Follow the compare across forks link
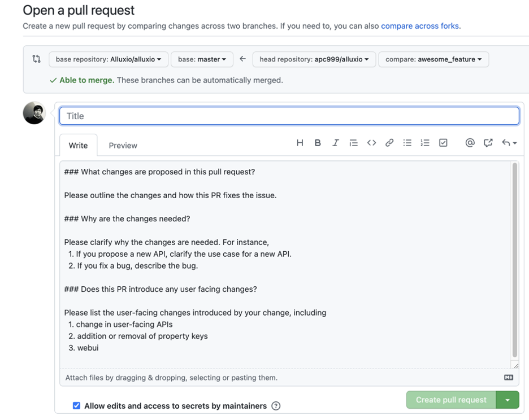This screenshot has height=420, width=529. (420, 26)
